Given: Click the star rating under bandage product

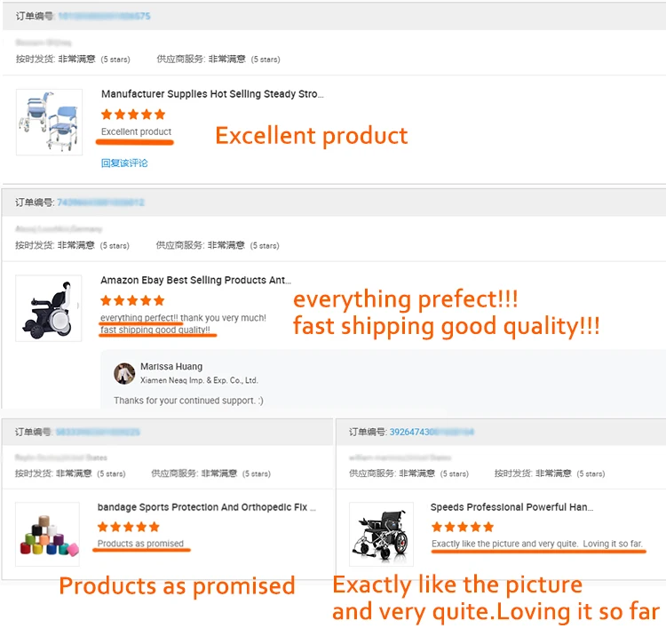Looking at the screenshot, I should point(129,528).
